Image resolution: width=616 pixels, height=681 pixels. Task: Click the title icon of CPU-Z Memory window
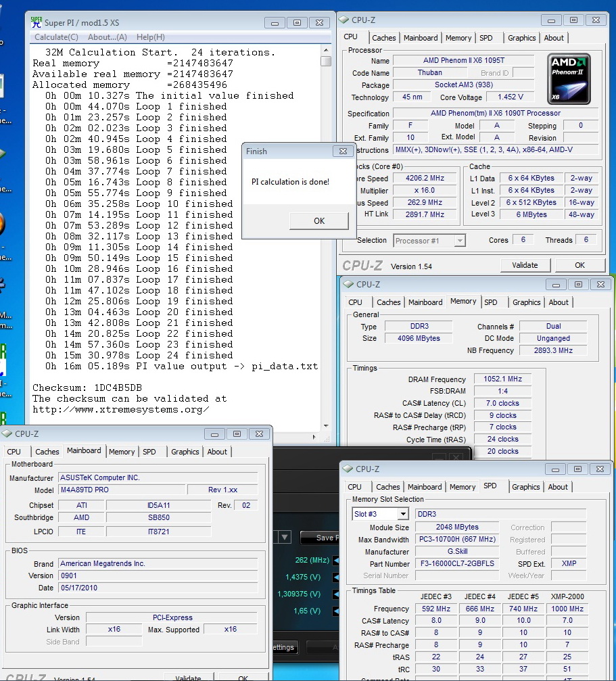click(x=348, y=284)
